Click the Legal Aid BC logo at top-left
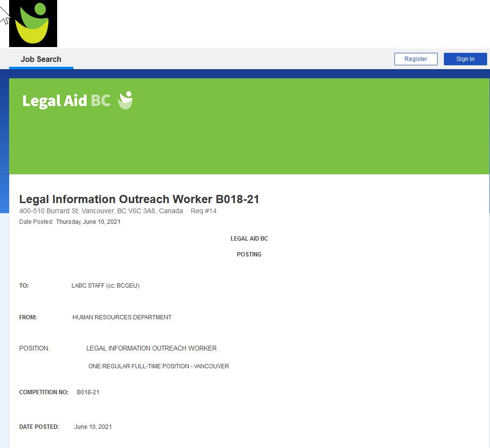490x448 pixels. 33,24
